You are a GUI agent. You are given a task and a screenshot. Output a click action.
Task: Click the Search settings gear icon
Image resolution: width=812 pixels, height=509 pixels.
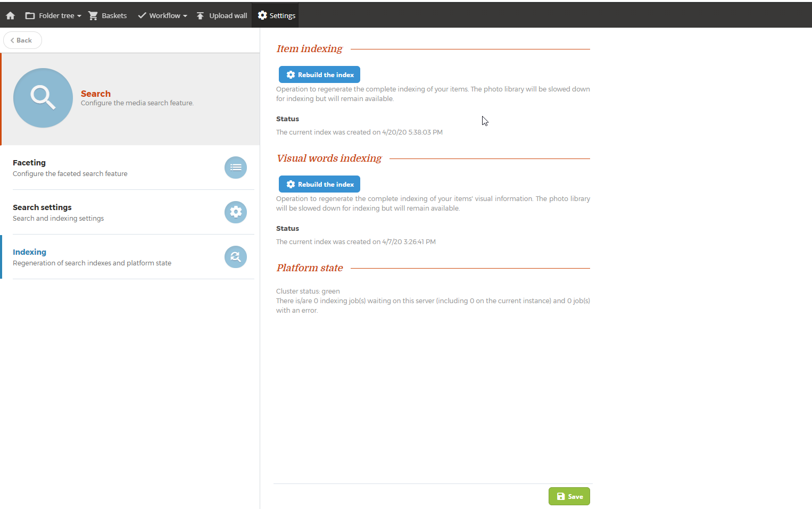tap(235, 212)
